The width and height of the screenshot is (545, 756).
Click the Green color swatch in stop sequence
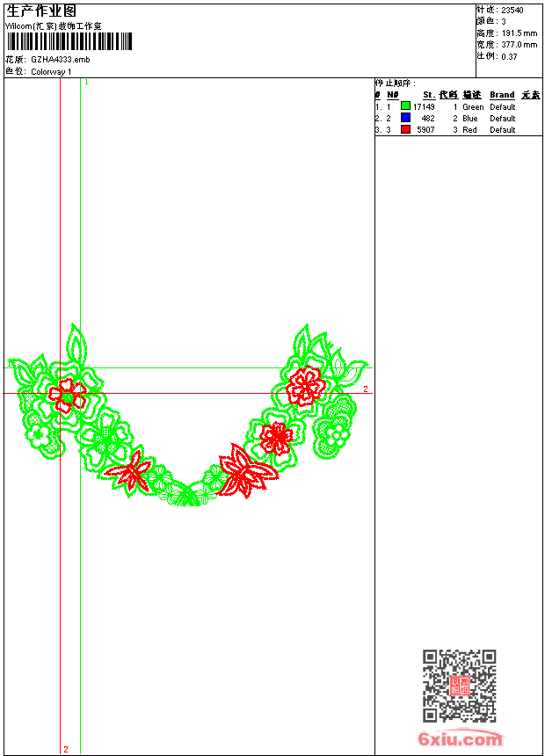[x=405, y=106]
